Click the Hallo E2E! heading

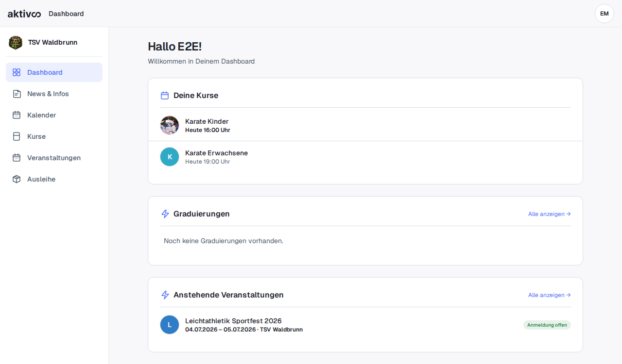(174, 47)
